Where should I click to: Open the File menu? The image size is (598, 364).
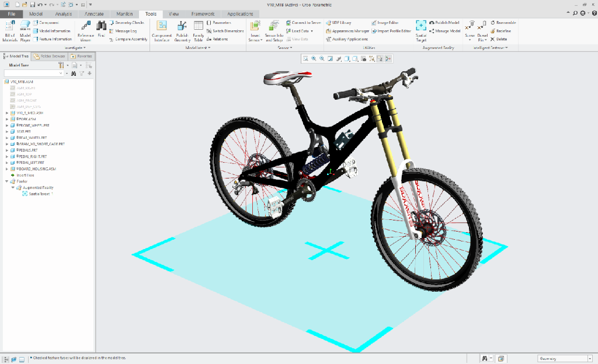coord(11,13)
